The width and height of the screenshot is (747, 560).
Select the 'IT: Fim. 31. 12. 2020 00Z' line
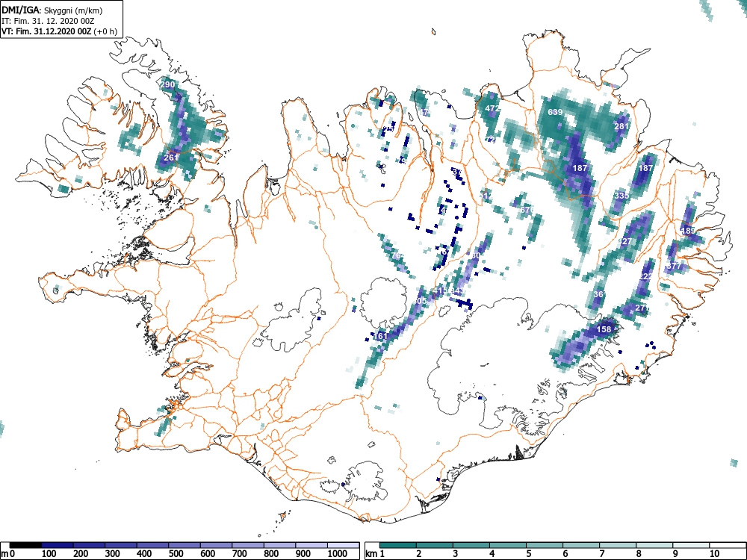(x=48, y=21)
